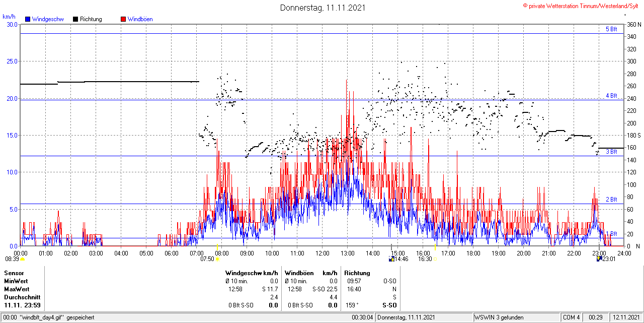Click the 3 Bft threshold label
Viewport: 644px width, 323px height.
point(611,152)
